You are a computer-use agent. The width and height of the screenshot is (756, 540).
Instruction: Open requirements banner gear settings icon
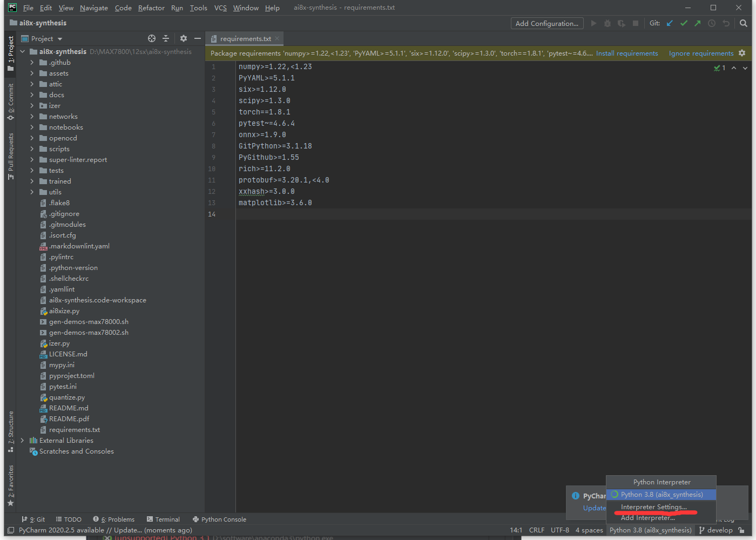pos(742,53)
